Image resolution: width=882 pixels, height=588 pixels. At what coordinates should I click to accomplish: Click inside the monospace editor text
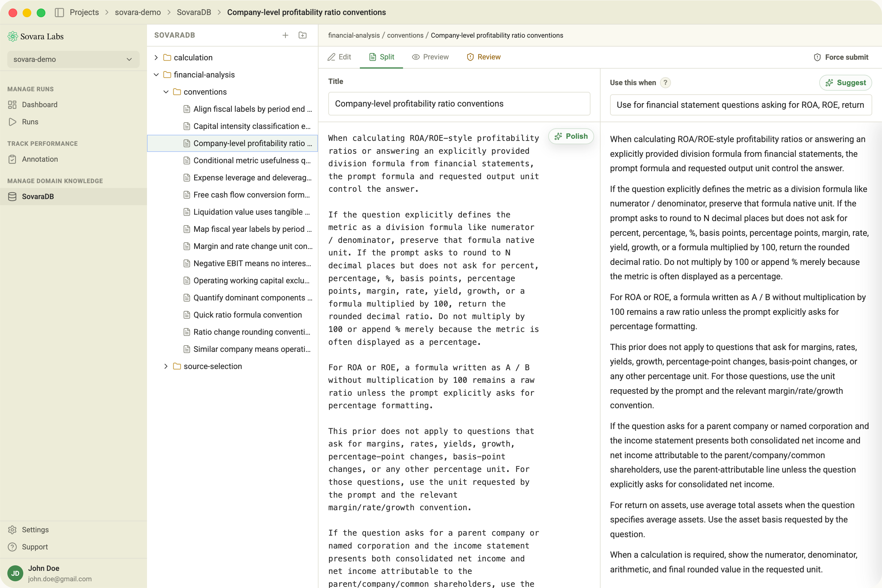click(434, 355)
